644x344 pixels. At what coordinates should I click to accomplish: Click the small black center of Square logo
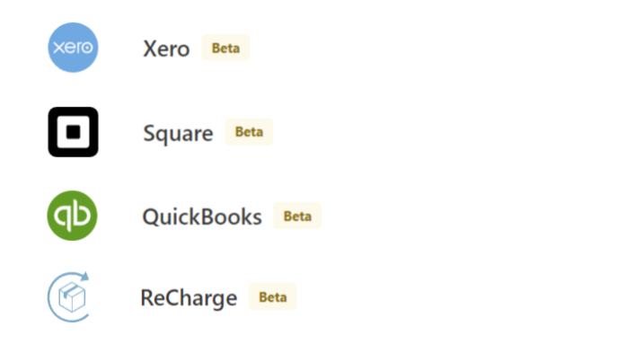73,132
